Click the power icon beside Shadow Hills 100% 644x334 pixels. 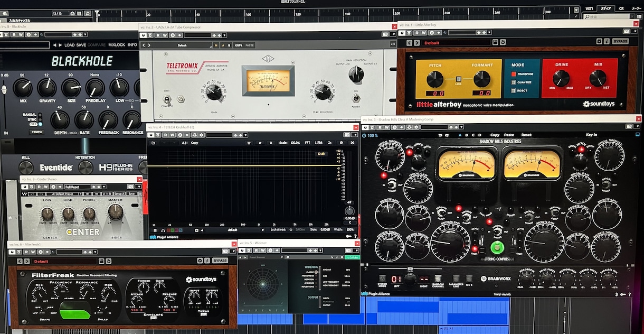coord(364,135)
